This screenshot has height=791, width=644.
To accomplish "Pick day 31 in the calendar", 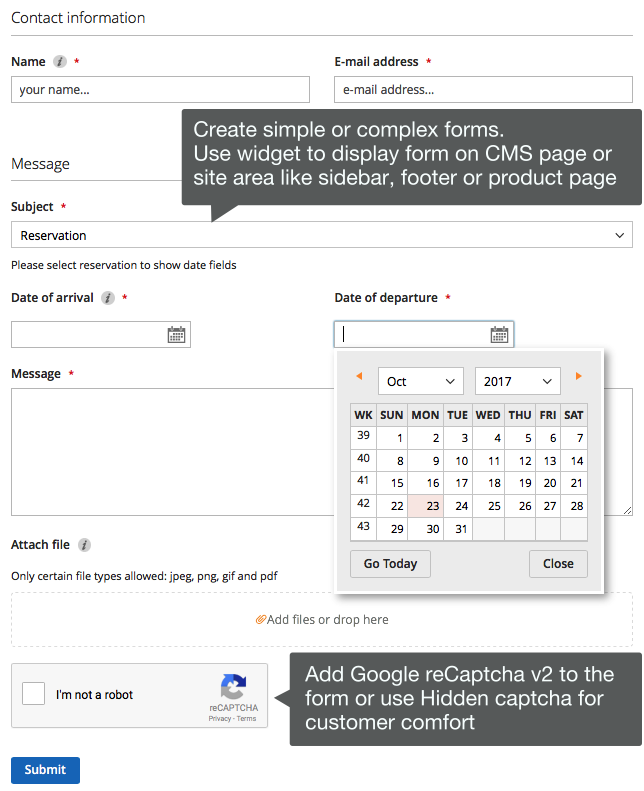I will (x=461, y=529).
